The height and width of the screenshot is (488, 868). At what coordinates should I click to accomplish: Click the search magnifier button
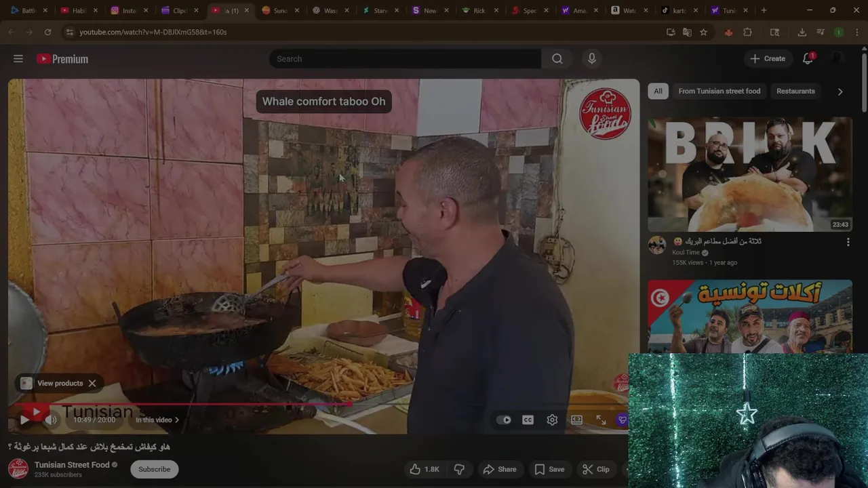tap(557, 59)
